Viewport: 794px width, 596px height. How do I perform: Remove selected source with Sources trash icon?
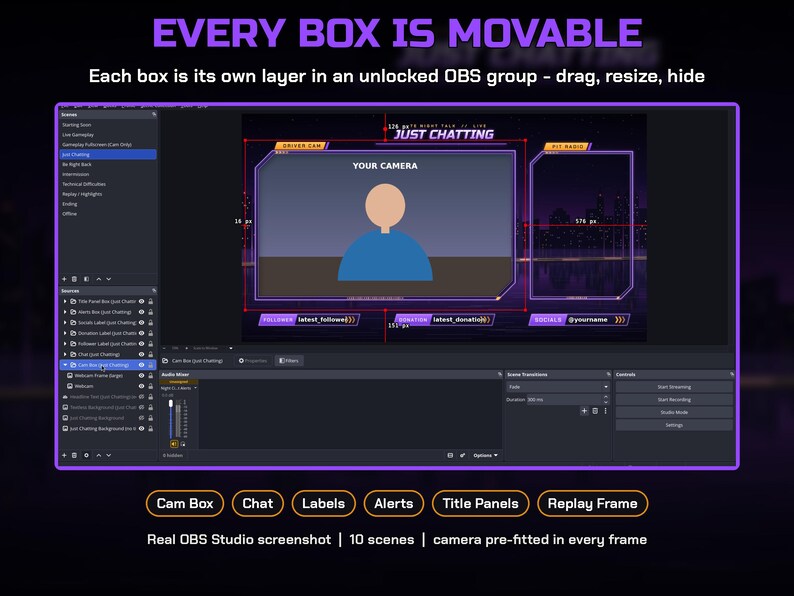(x=74, y=455)
